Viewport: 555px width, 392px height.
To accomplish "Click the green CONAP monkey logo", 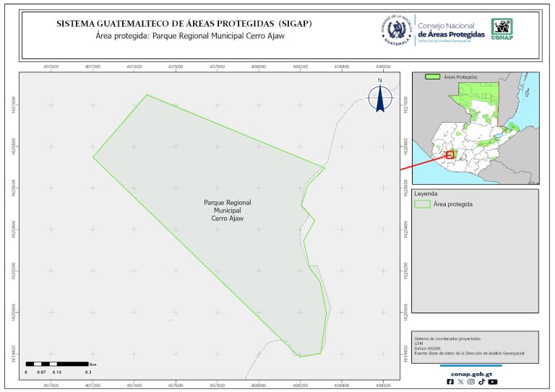I will tap(503, 28).
